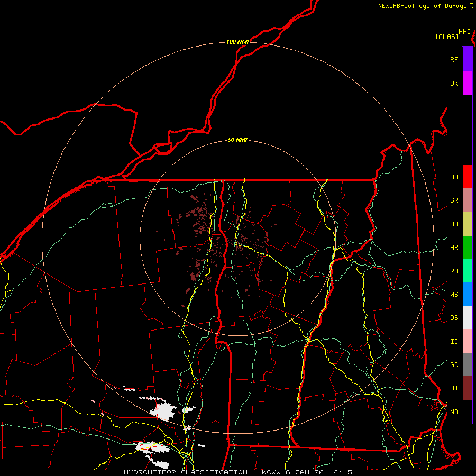This screenshot has height=476, width=476.
Task: Click the 'NEXLAB-College of DuPage' credit text
Action: tap(422, 6)
